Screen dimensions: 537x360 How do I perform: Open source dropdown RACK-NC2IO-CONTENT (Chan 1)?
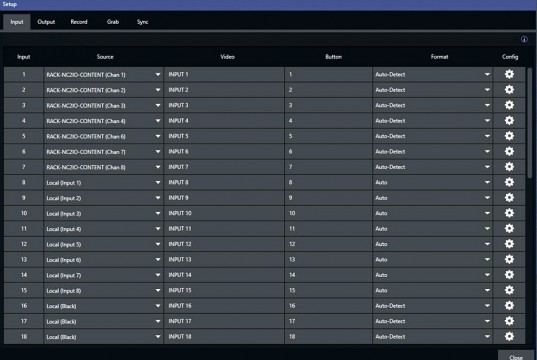pyautogui.click(x=103, y=74)
